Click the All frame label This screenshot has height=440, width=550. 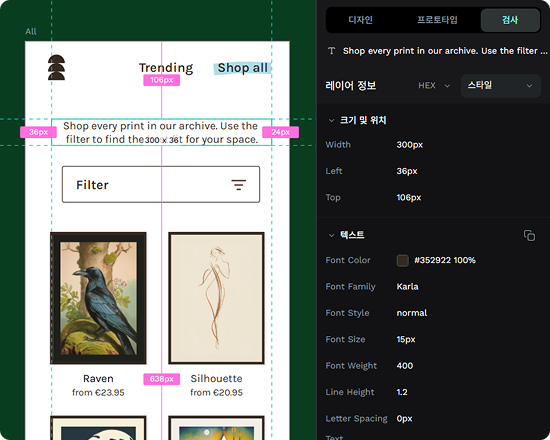click(31, 32)
